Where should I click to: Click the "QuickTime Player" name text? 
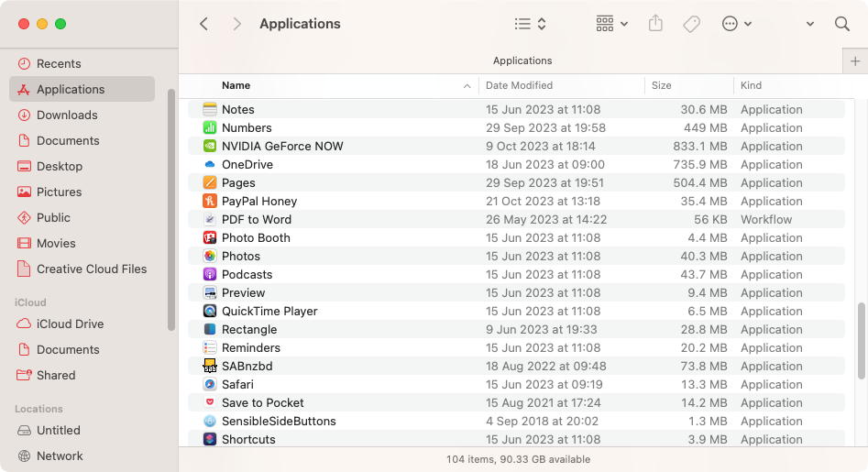tap(269, 311)
